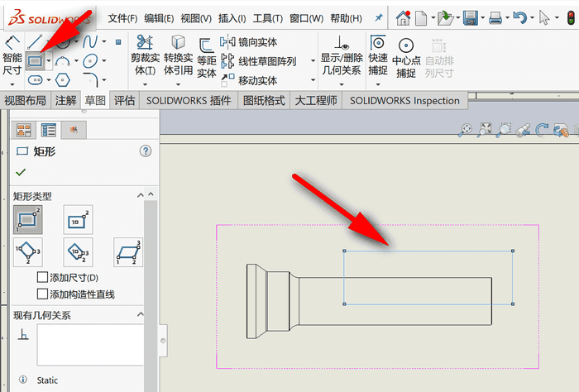Click the Previous View telescope icon
The image size is (579, 392).
coord(523,131)
